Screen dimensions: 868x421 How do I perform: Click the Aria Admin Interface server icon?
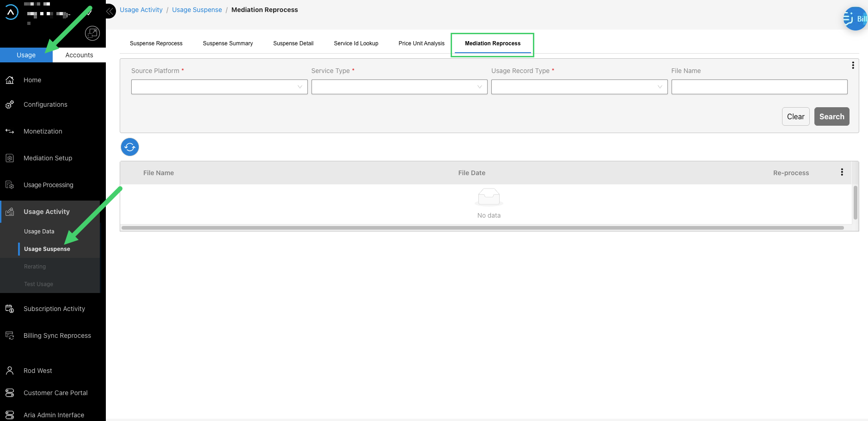10,415
